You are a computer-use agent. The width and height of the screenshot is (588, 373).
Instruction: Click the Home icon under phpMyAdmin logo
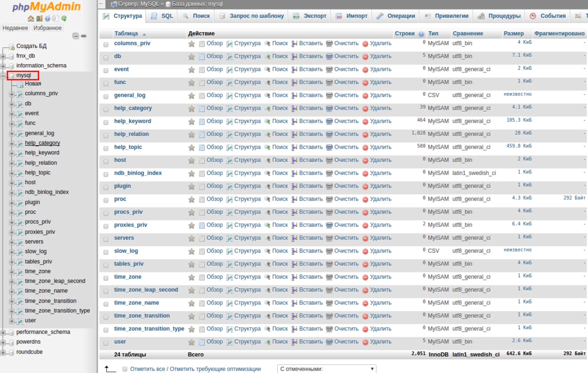tap(31, 19)
